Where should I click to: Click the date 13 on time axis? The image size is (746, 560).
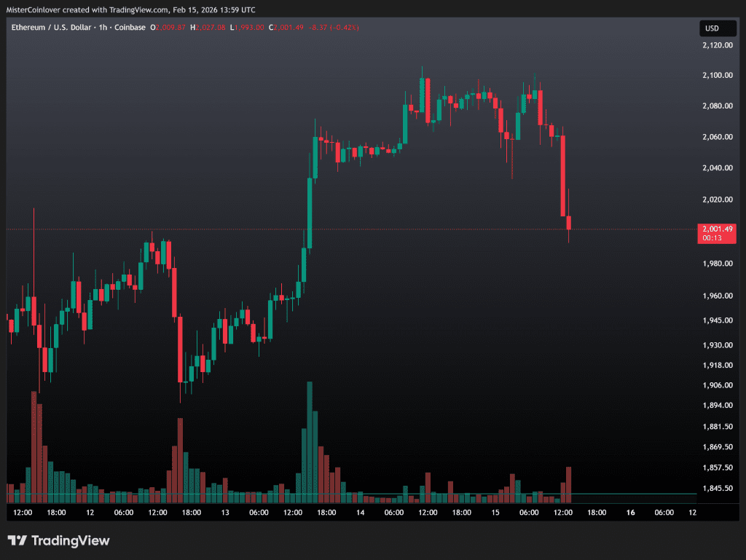[x=225, y=513]
